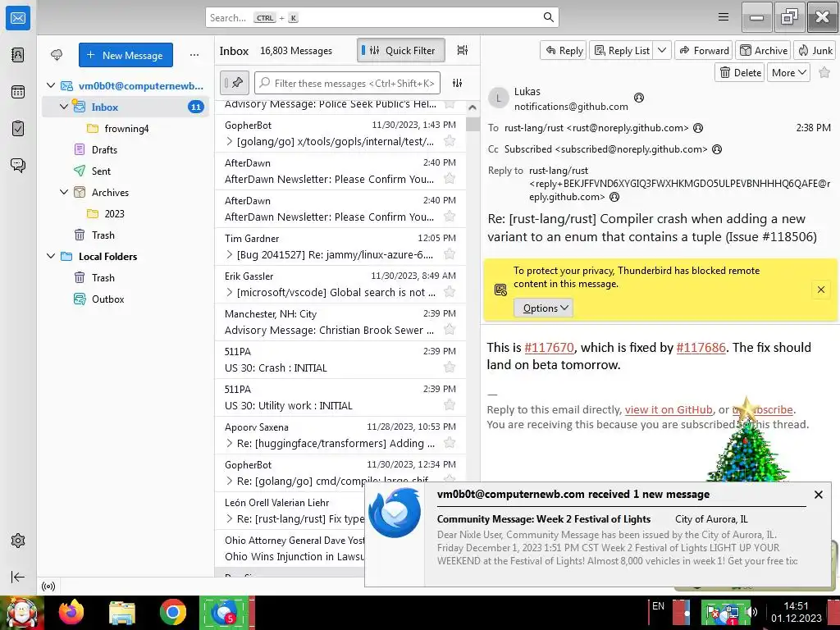This screenshot has width=840, height=630.
Task: Click Get Messages cloud icon
Action: coord(57,55)
